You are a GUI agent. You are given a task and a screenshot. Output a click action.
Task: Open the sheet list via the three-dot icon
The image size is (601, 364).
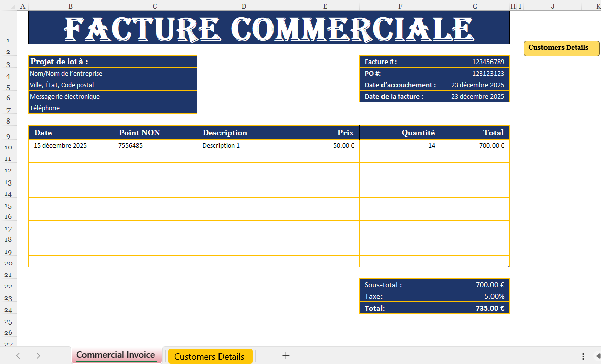pyautogui.click(x=583, y=356)
